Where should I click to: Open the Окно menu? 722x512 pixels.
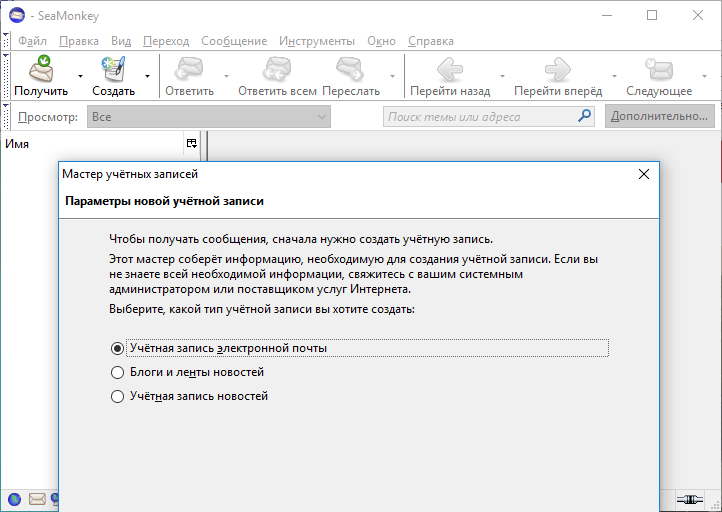click(381, 41)
